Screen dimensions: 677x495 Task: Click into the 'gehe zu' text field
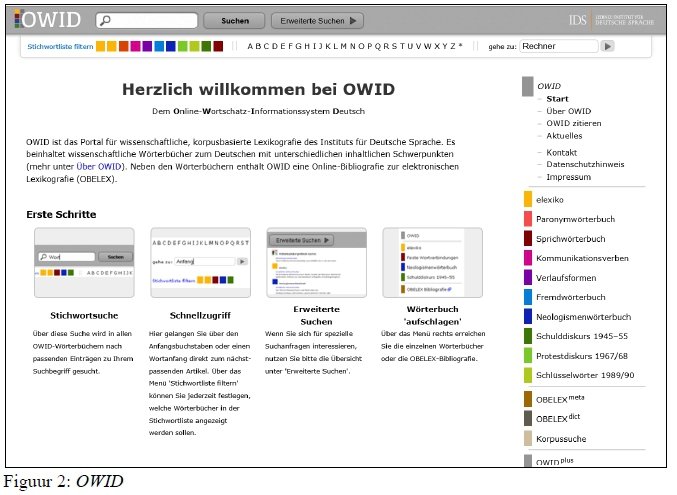click(x=557, y=46)
